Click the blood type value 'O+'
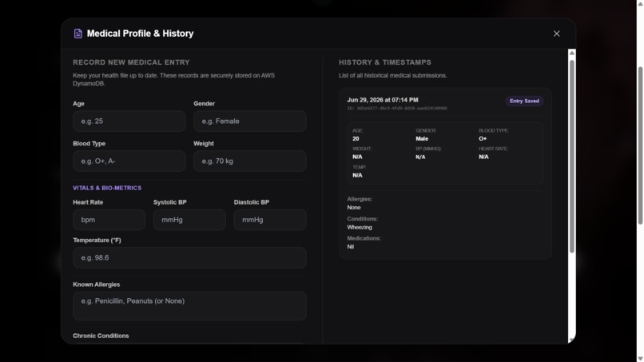 pos(483,139)
